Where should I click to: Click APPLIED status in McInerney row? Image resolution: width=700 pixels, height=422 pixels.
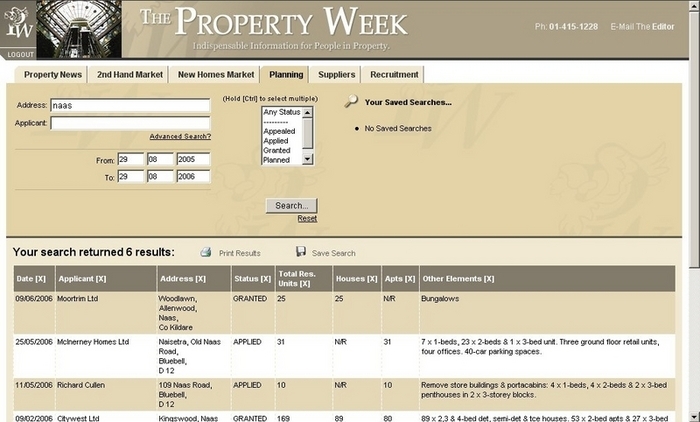247,342
